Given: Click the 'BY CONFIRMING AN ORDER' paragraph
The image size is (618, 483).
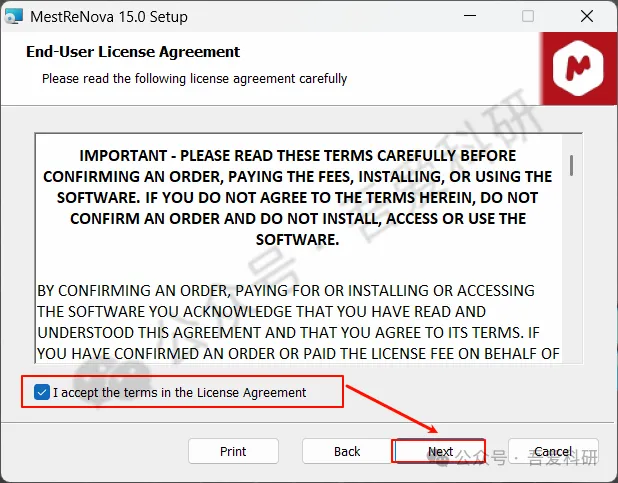Looking at the screenshot, I should coord(298,322).
